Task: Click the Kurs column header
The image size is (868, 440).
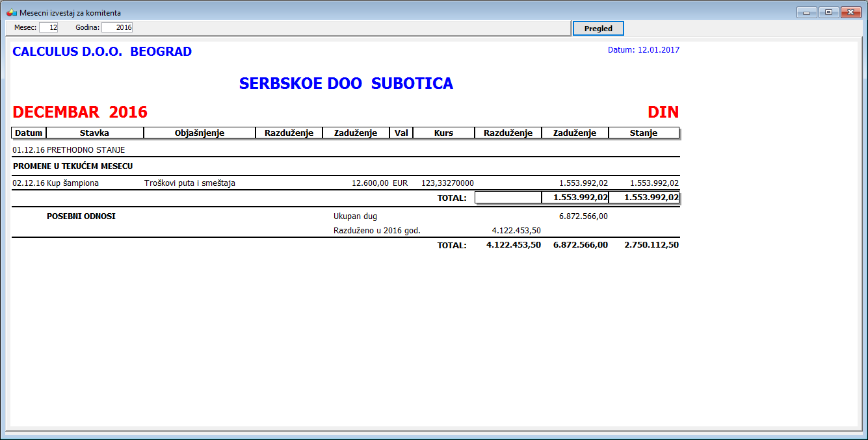Action: [x=443, y=133]
